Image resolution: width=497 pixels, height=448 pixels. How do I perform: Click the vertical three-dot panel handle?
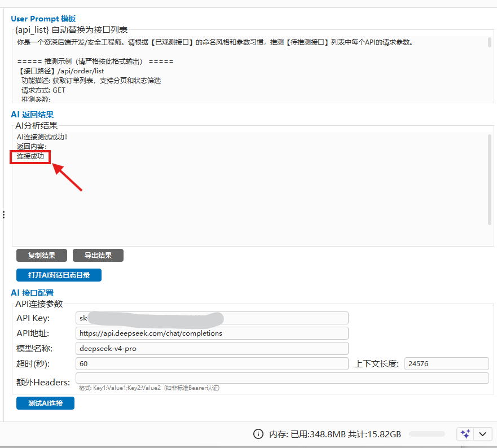click(x=3, y=214)
